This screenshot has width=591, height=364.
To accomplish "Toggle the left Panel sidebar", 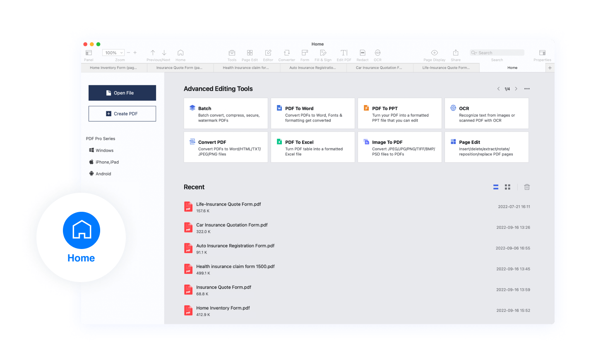I will (x=89, y=53).
